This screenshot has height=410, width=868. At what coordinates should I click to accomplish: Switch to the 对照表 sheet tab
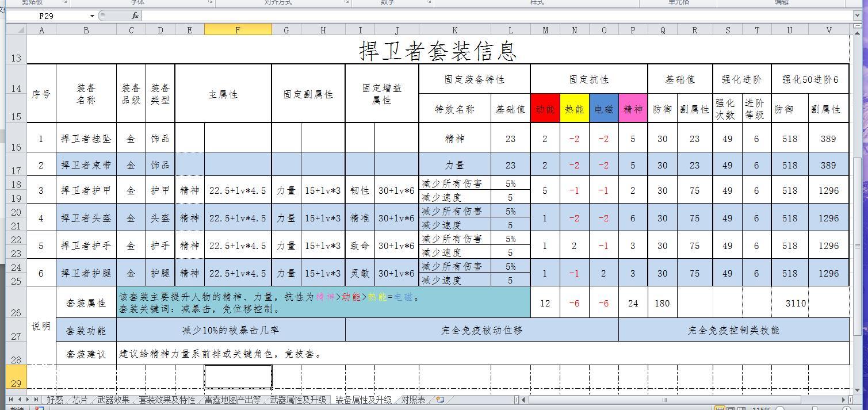pos(413,400)
